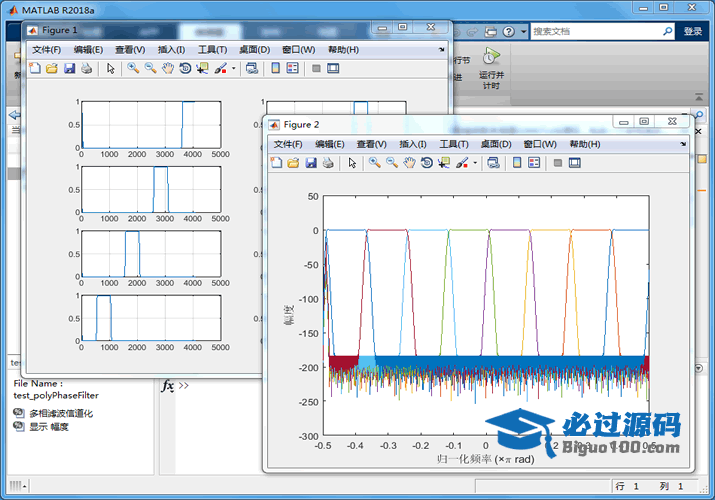Click search magnifier icon in MATLAB search box
Image resolution: width=715 pixels, height=500 pixels.
(x=668, y=31)
